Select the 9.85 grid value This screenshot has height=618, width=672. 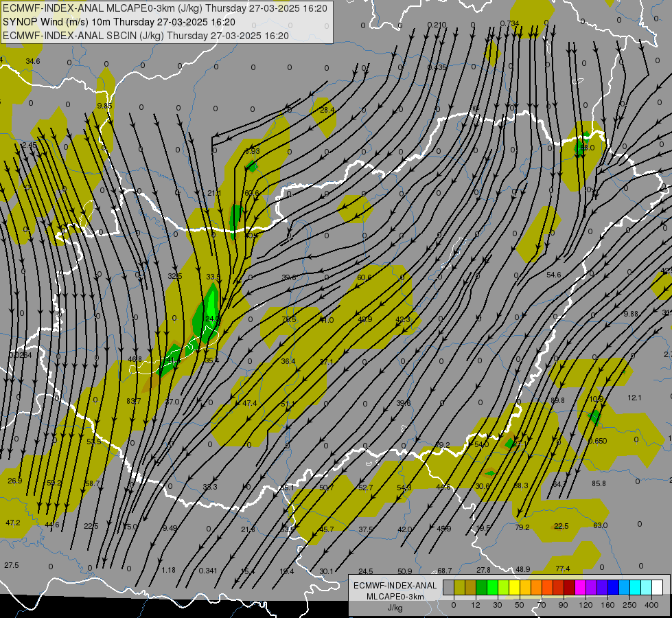[x=104, y=106]
